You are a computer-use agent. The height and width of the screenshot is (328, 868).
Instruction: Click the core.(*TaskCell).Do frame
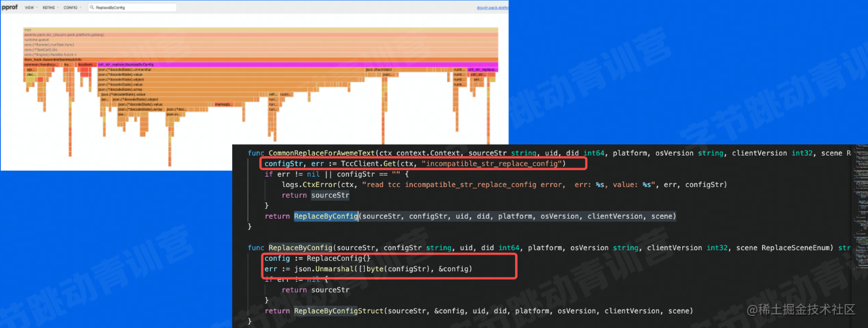pos(261,49)
